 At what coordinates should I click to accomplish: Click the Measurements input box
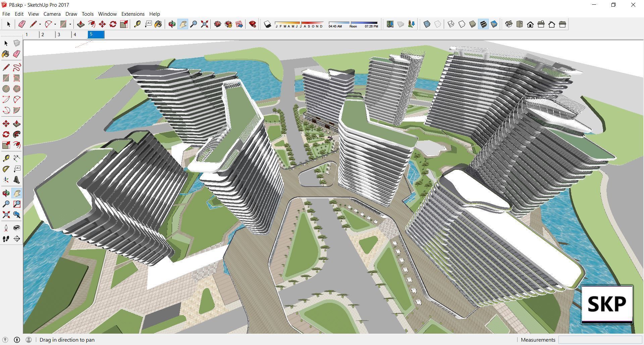tap(600, 340)
